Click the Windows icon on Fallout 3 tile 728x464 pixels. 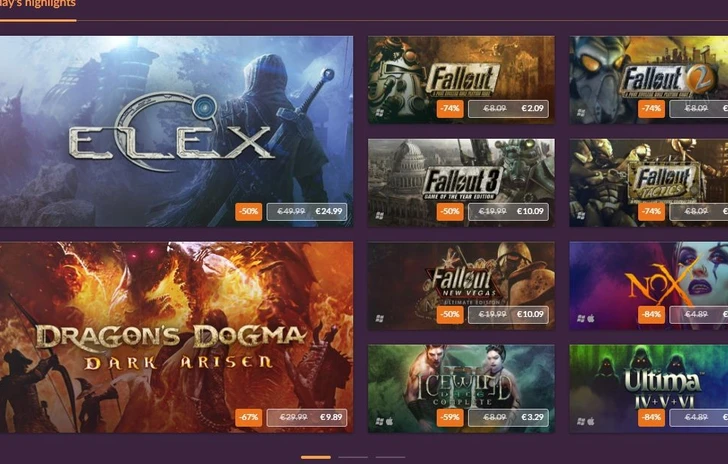coord(380,216)
